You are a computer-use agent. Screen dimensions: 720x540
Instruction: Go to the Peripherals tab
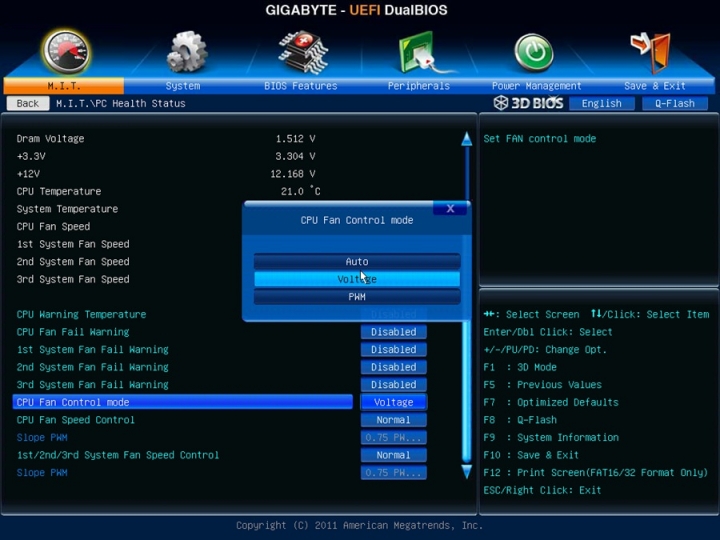[419, 86]
